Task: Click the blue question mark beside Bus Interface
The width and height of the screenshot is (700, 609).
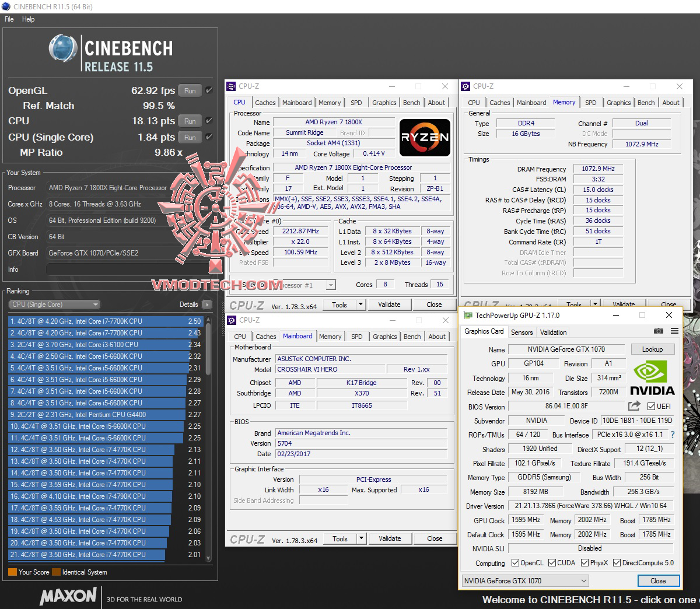Action: pos(671,435)
